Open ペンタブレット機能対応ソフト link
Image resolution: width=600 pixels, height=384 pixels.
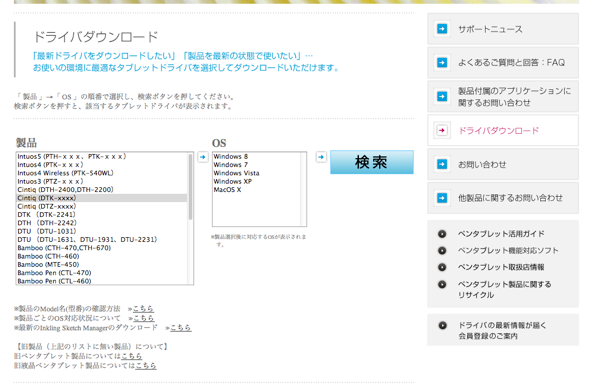(508, 251)
